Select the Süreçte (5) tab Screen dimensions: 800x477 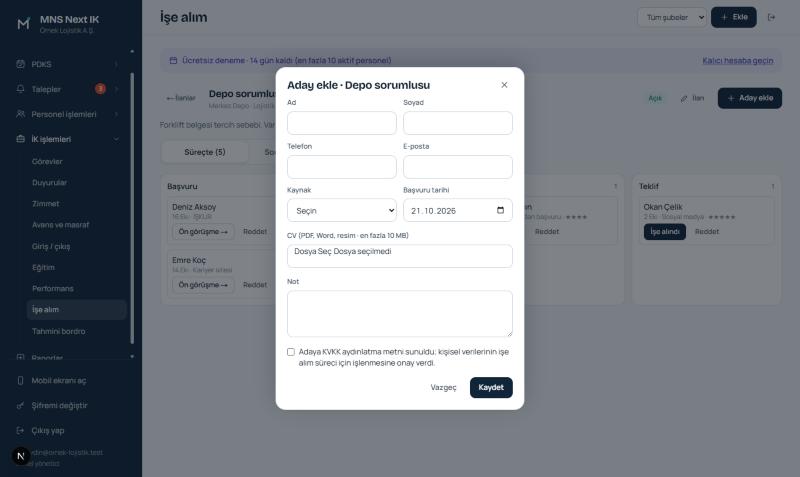(205, 152)
